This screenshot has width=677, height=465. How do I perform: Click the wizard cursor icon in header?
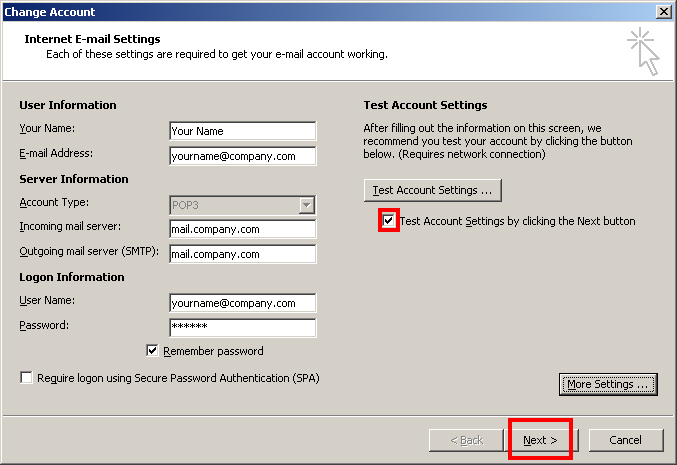[643, 51]
